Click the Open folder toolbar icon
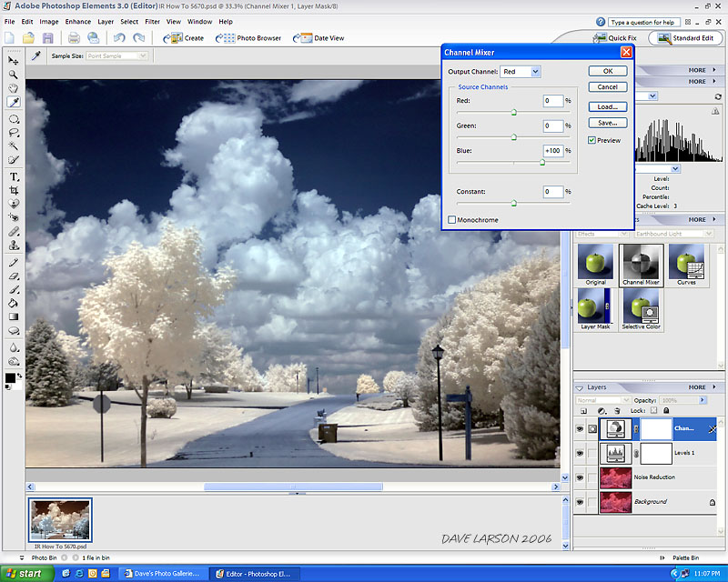Image resolution: width=728 pixels, height=582 pixels. (28, 38)
